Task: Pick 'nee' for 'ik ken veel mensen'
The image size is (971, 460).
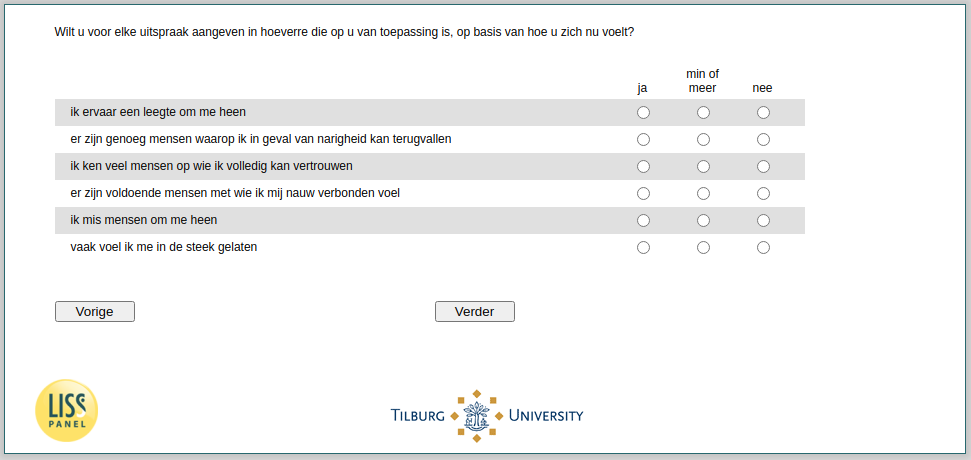Action: click(x=764, y=167)
